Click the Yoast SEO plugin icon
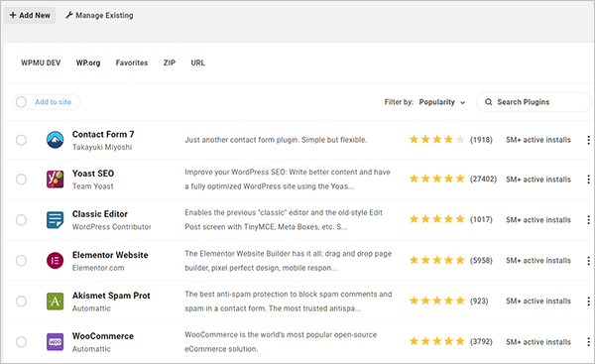Screen dimensions: 595x364 point(55,180)
